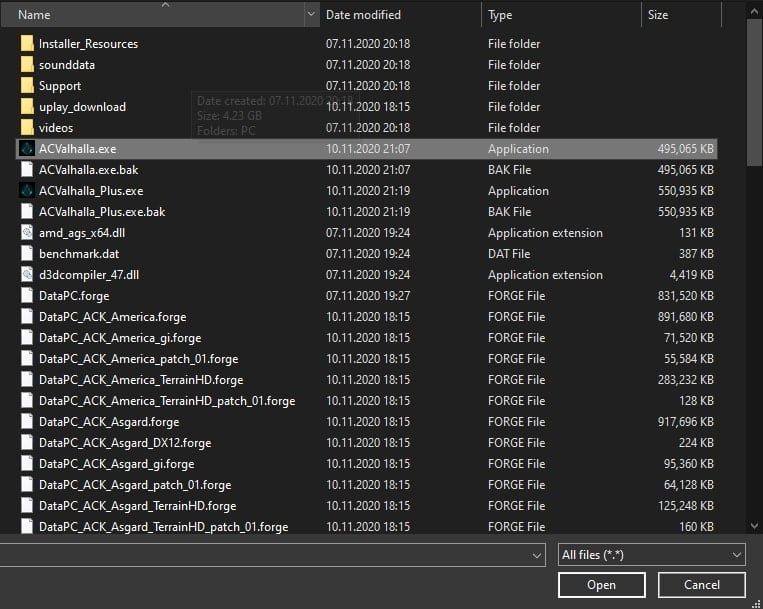Click the d3dcompiler_47.dll file icon
The image size is (763, 609).
(x=27, y=274)
